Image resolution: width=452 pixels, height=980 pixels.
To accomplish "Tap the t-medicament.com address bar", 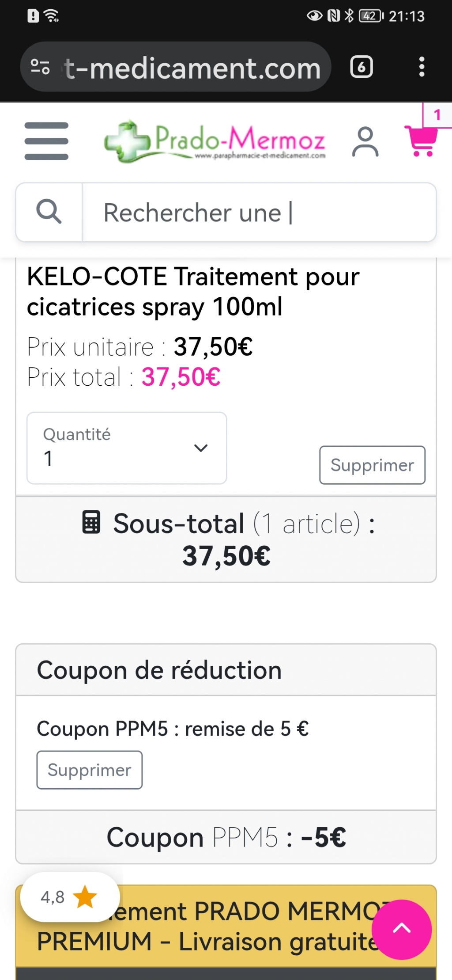I will pyautogui.click(x=192, y=68).
